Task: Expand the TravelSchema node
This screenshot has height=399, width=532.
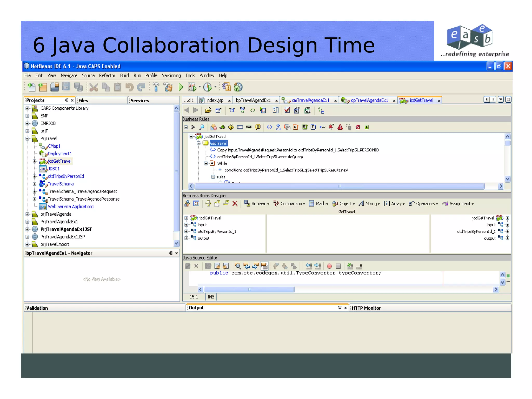Action: (x=35, y=184)
